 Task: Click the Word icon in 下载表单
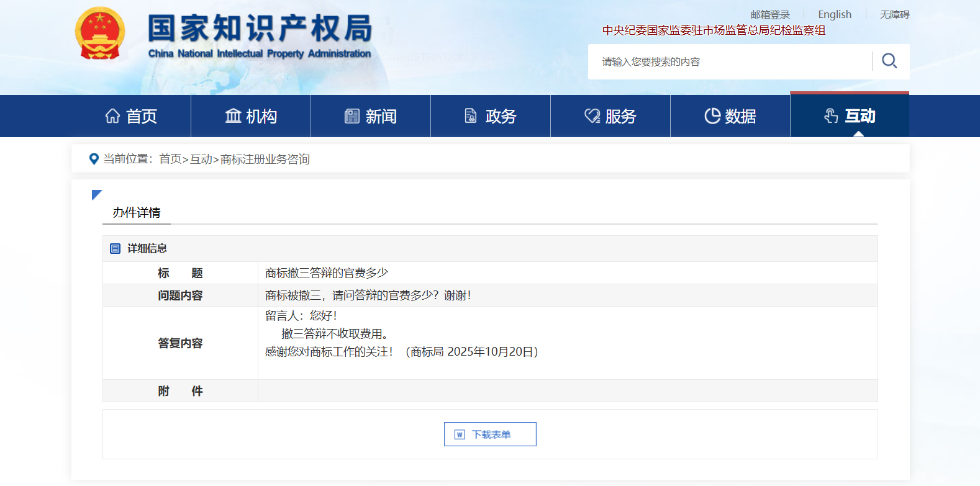(x=460, y=434)
